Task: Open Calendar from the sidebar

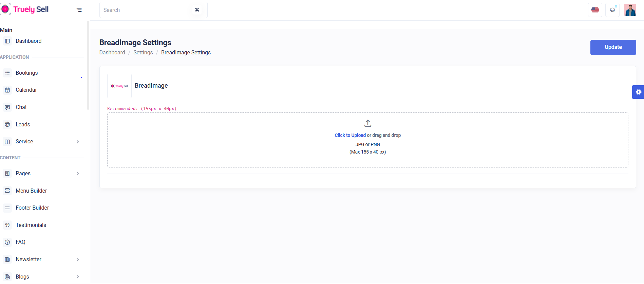Action: 26,90
